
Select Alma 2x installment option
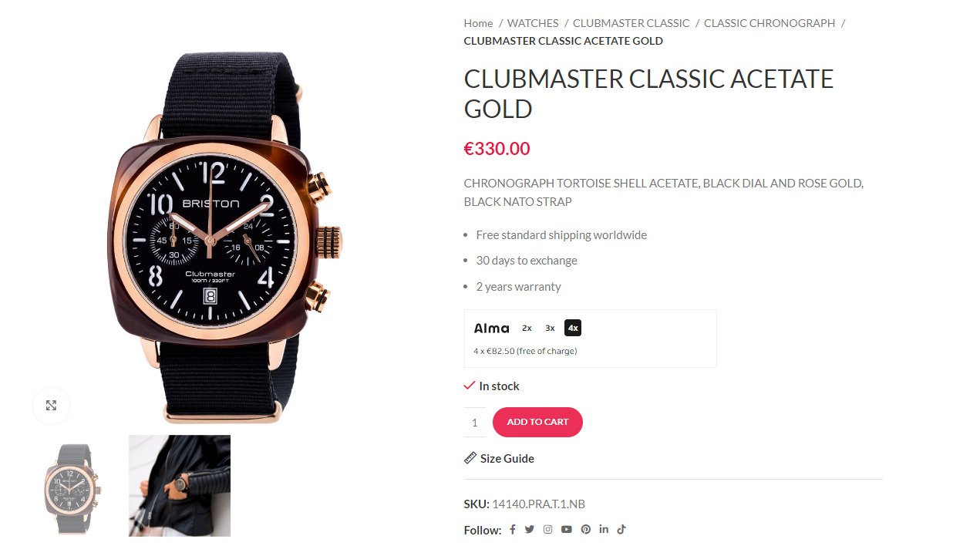pos(527,328)
